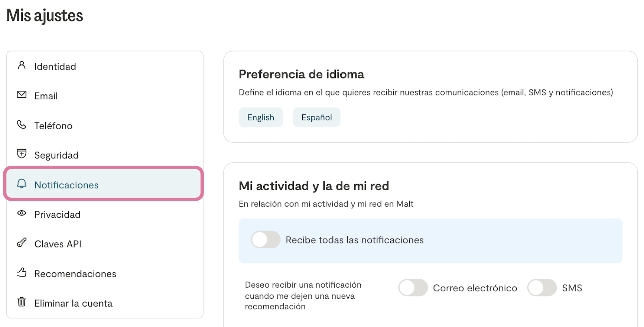The image size is (644, 327).
Task: Select the Claves API menu entry
Action: tap(58, 244)
